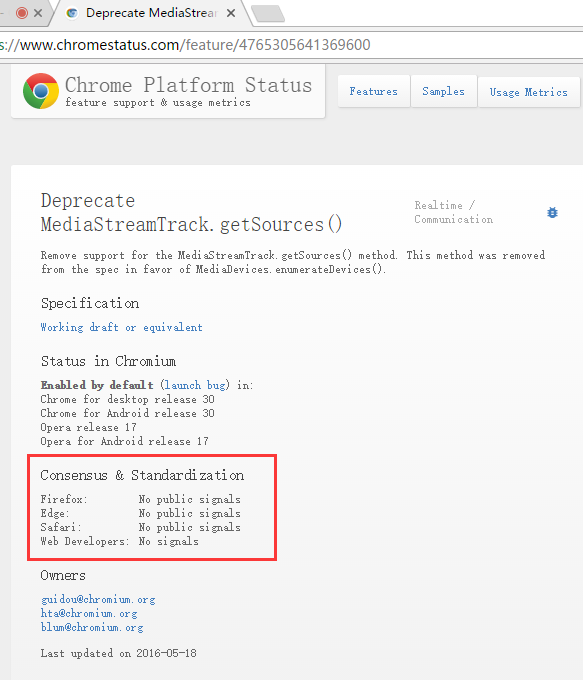
Task: Select the Realtime / Communication category label
Action: [x=453, y=212]
